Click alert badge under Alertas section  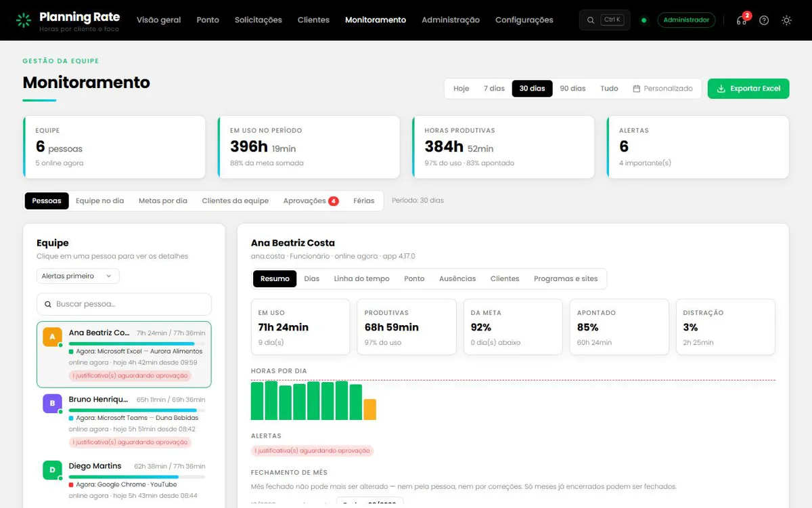[x=312, y=450]
